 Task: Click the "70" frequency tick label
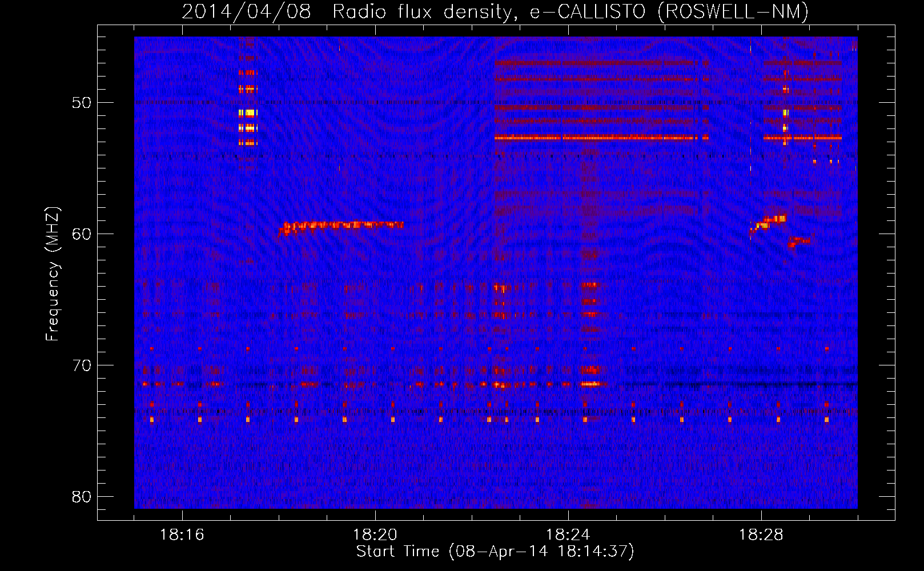click(82, 365)
